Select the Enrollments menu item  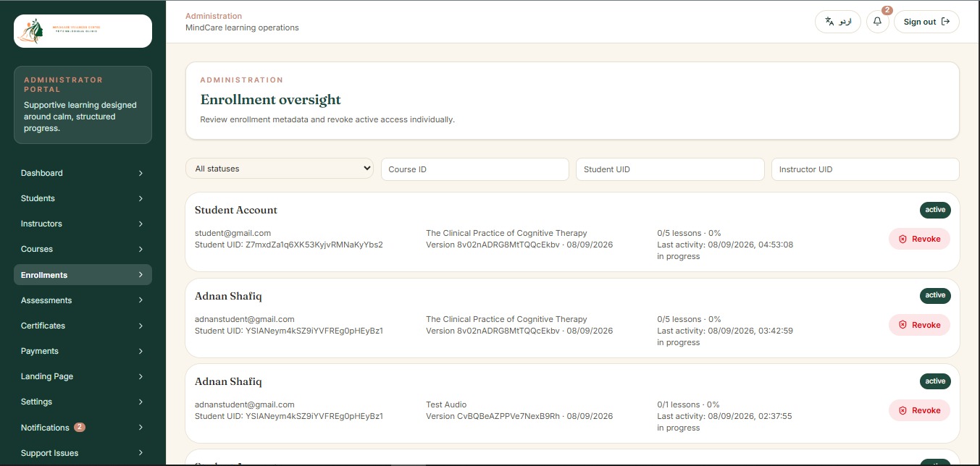[x=83, y=275]
